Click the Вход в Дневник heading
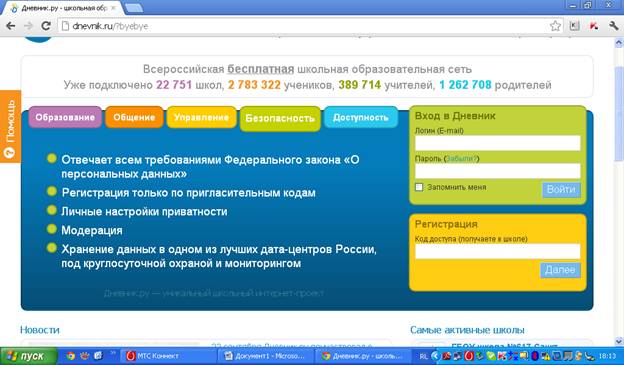The width and height of the screenshot is (624, 365). coord(455,116)
